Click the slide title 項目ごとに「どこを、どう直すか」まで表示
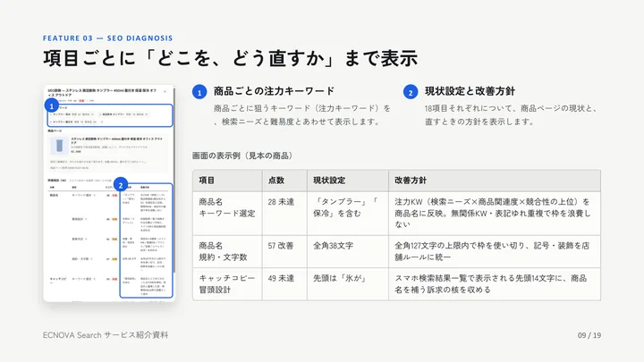644x362 pixels. [x=230, y=58]
